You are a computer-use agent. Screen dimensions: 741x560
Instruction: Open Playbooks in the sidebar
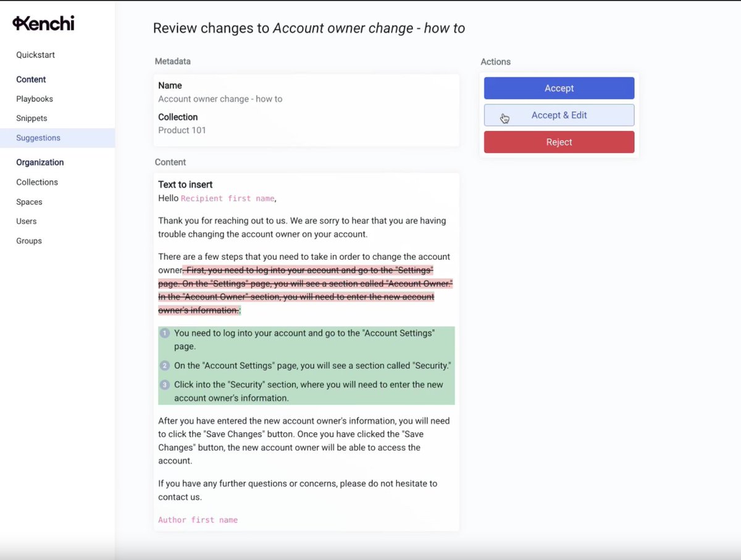point(35,99)
